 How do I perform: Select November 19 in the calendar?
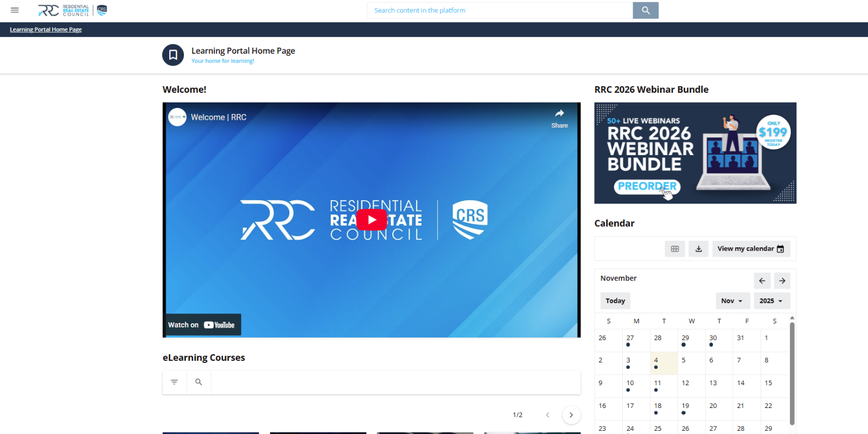(692, 409)
